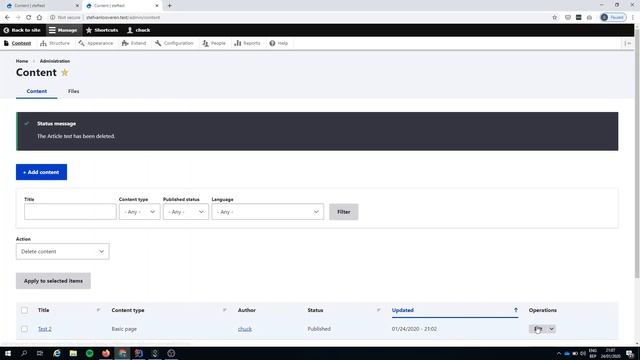The height and width of the screenshot is (360, 640).
Task: Open the Shortcuts star menu
Action: 102,30
